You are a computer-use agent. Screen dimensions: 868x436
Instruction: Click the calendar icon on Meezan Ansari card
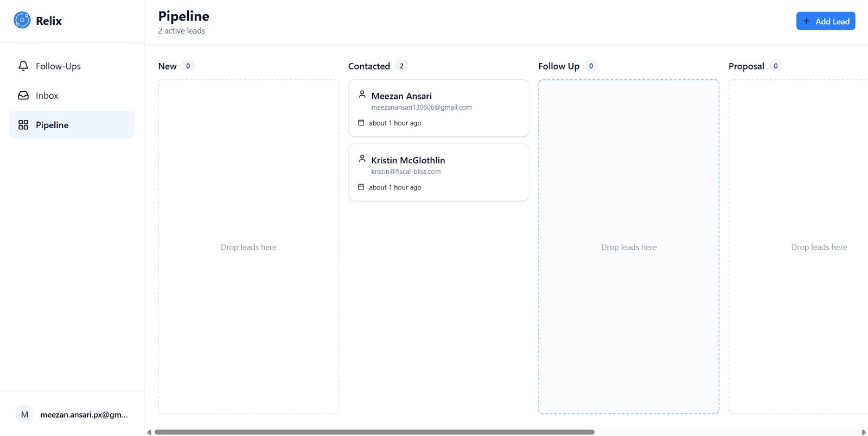pos(361,123)
